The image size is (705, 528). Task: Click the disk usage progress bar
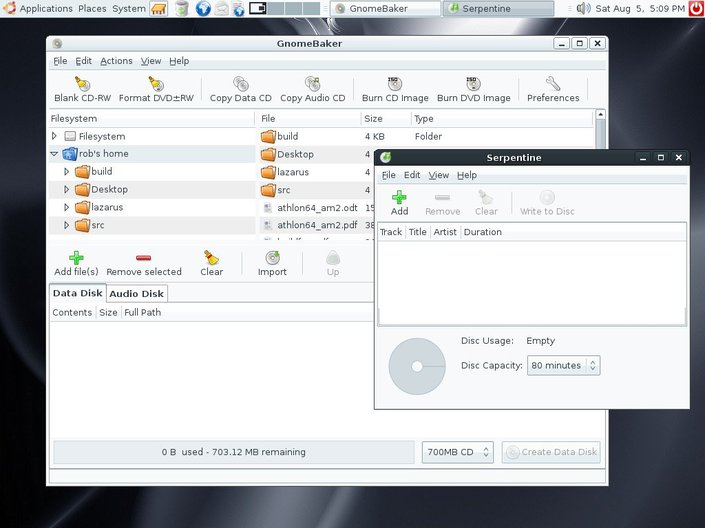point(234,452)
